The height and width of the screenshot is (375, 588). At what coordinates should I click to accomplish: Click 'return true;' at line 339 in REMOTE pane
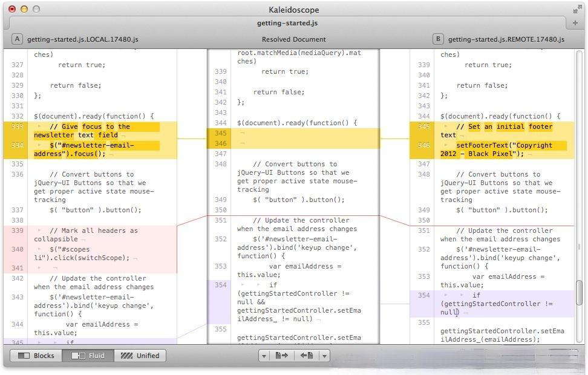click(x=488, y=65)
